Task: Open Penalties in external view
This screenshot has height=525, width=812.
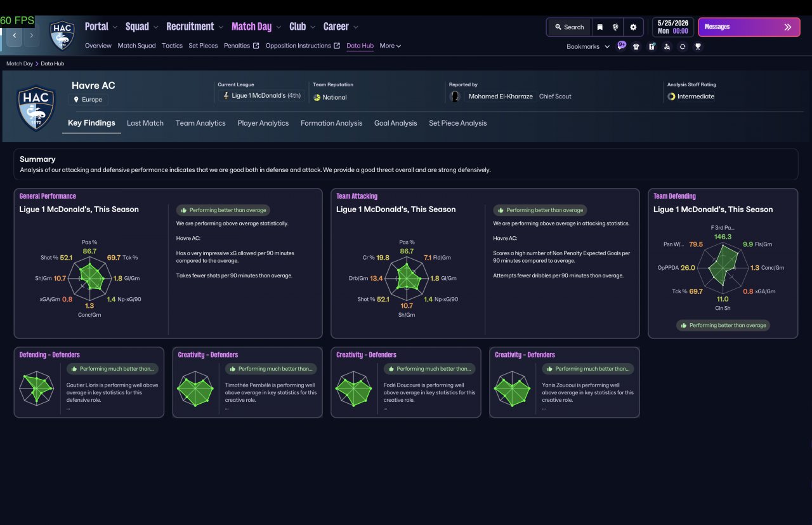Action: point(241,46)
